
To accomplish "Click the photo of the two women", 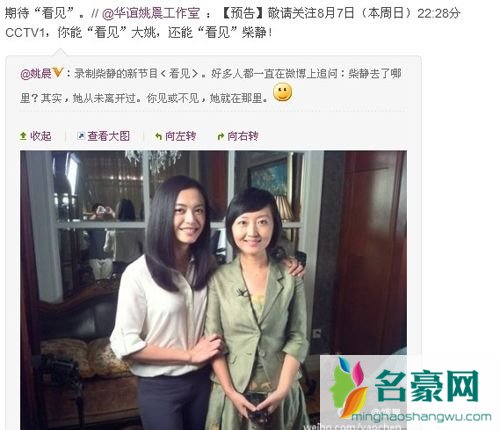I will (x=213, y=290).
